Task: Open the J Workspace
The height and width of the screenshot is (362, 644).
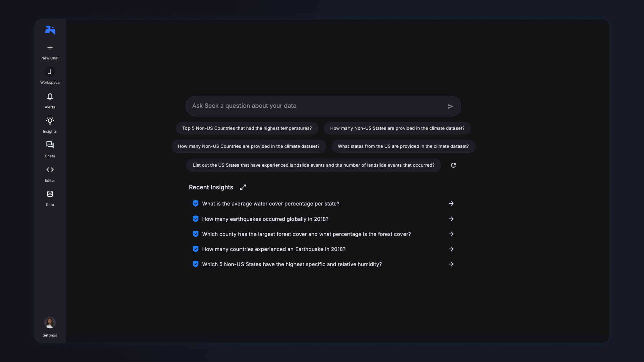Action: (x=50, y=72)
